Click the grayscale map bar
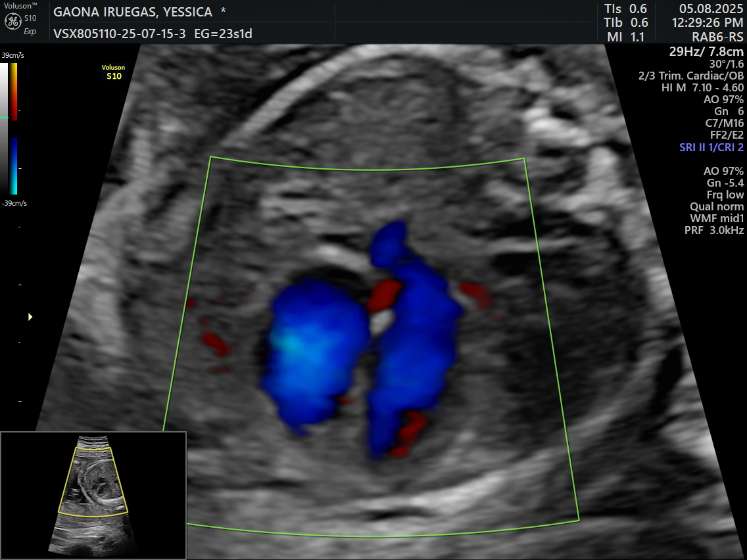 (x=4, y=129)
